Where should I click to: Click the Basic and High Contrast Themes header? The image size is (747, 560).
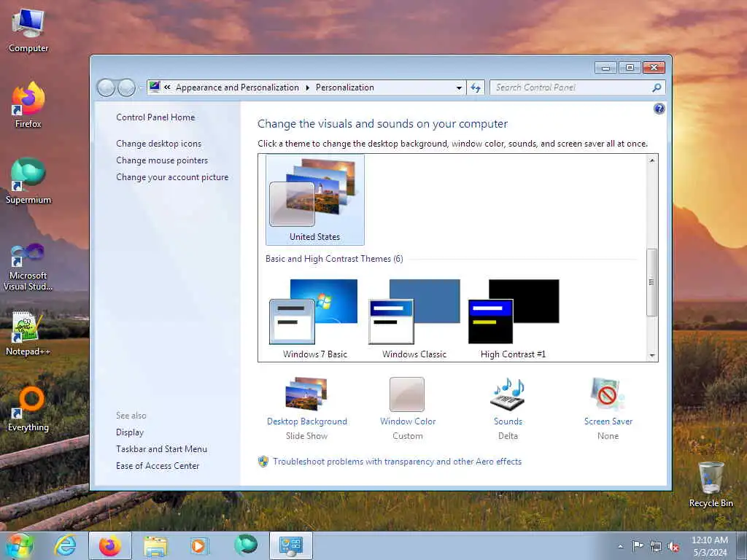coord(334,259)
